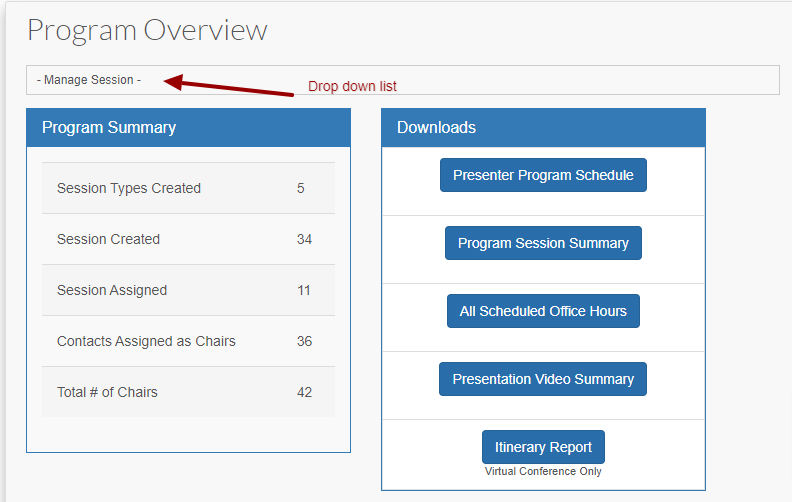Click the Session Assigned count 11

pos(304,290)
